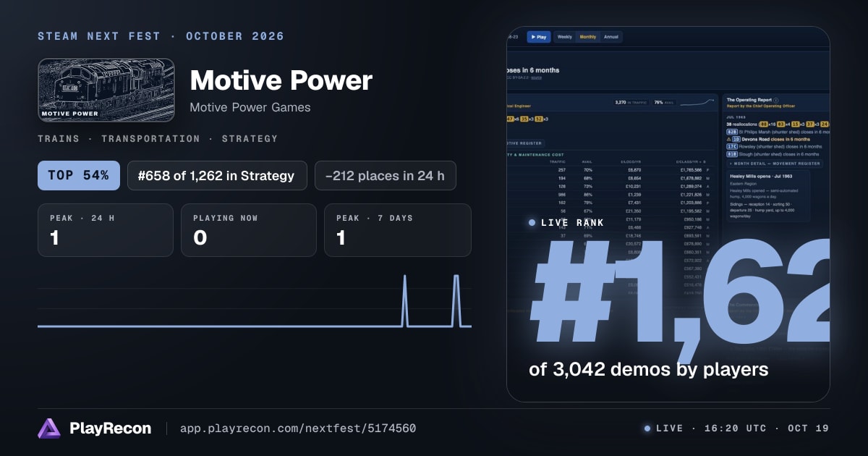Select the 17C shed code badge
The height and width of the screenshot is (456, 868).
(732, 147)
